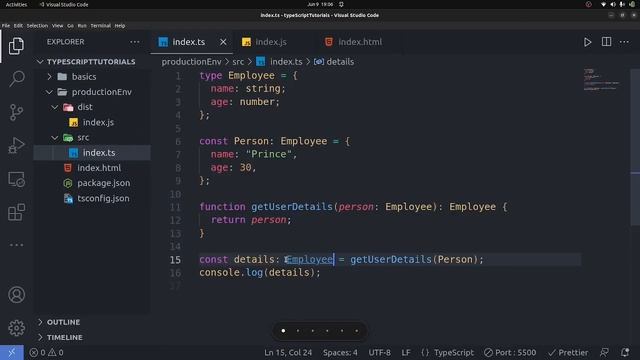Open the Terminal menu
This screenshot has height=360, width=640.
point(100,25)
